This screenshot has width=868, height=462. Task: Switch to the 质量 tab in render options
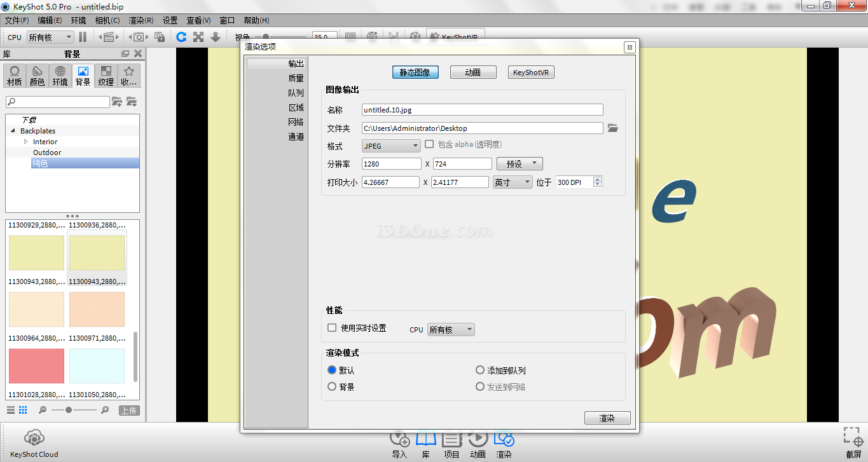(296, 78)
